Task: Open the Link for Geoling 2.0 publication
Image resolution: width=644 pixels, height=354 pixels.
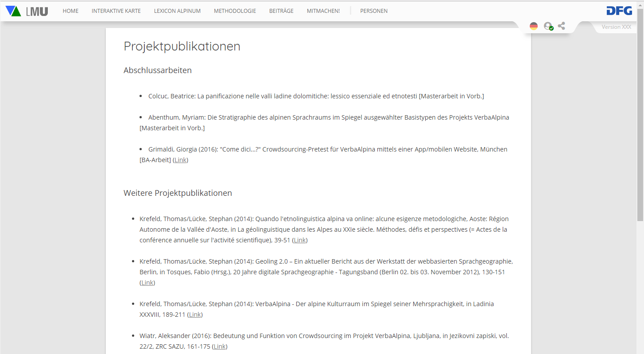Action: pos(147,283)
